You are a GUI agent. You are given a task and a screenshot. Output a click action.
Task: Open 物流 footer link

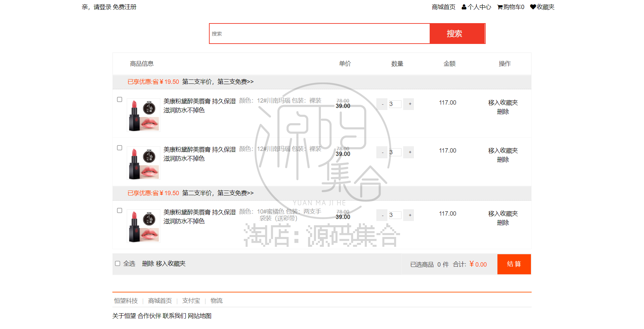[216, 301]
